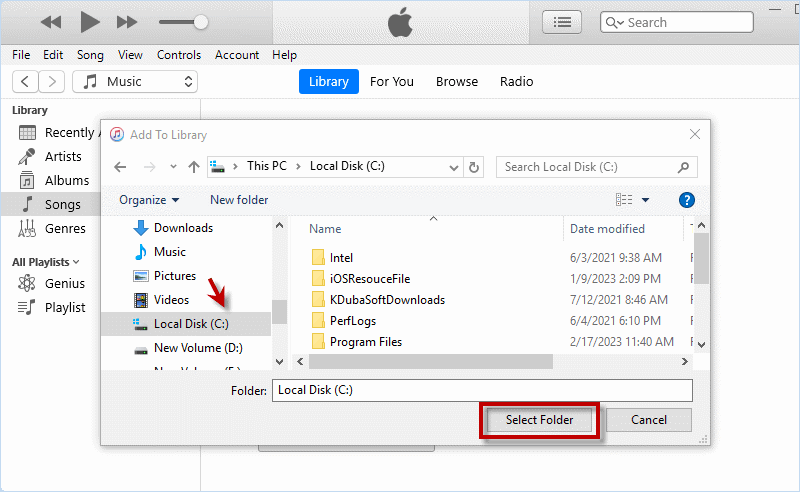Open the Edit menu
The width and height of the screenshot is (800, 492).
pyautogui.click(x=53, y=55)
